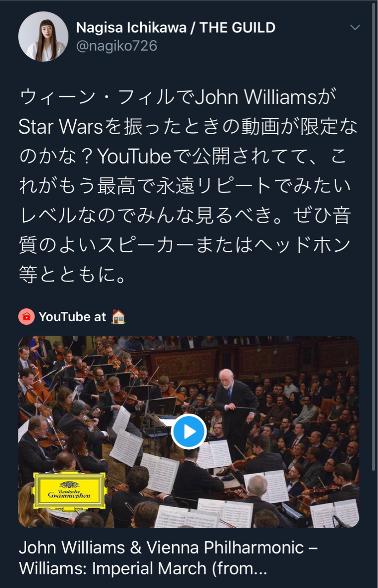Expand the tweet options chevron menu
The width and height of the screenshot is (378, 588).
coord(355,28)
